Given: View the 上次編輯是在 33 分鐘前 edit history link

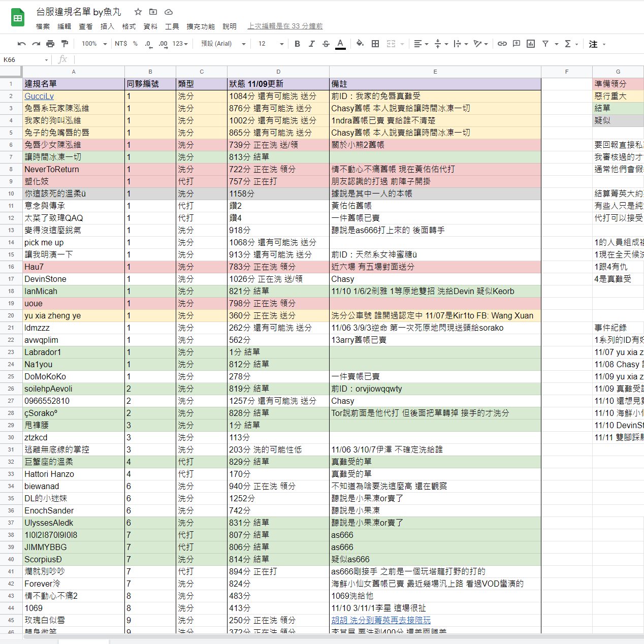Looking at the screenshot, I should pyautogui.click(x=285, y=26).
